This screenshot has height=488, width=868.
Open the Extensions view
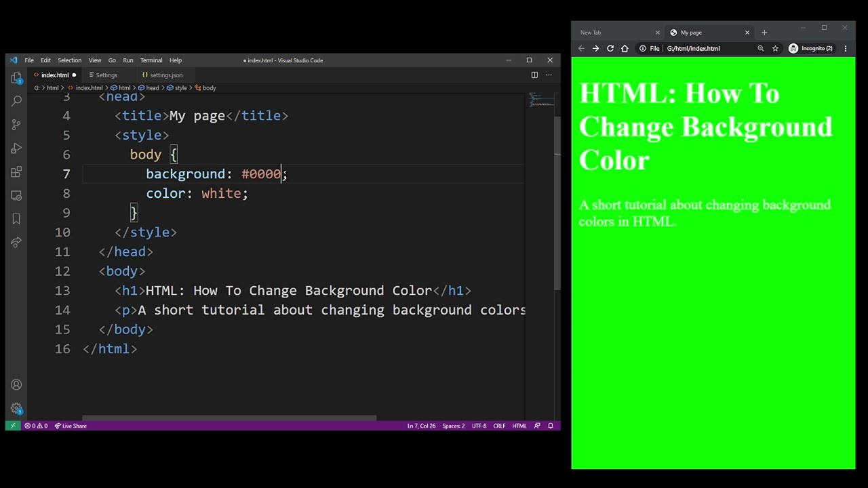point(16,171)
